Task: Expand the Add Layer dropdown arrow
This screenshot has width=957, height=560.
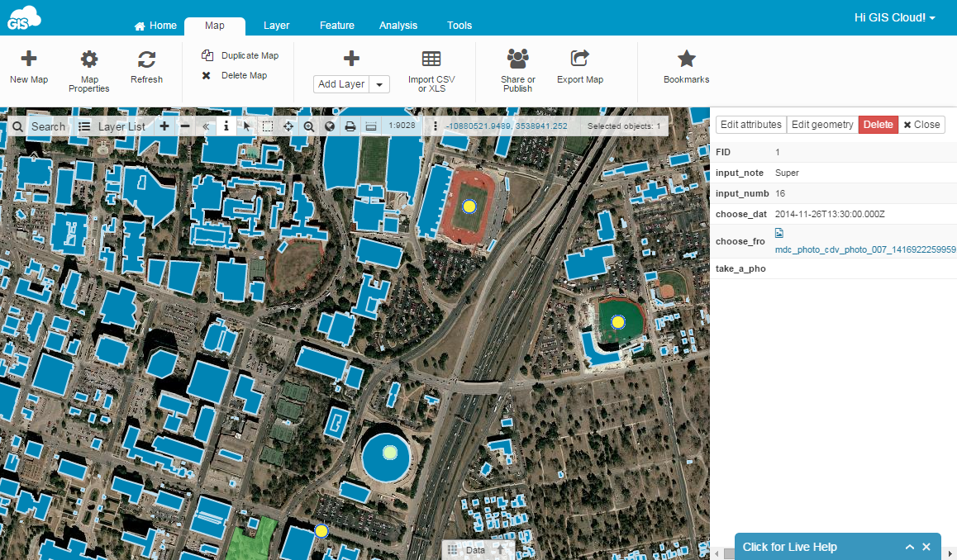Action: point(379,84)
